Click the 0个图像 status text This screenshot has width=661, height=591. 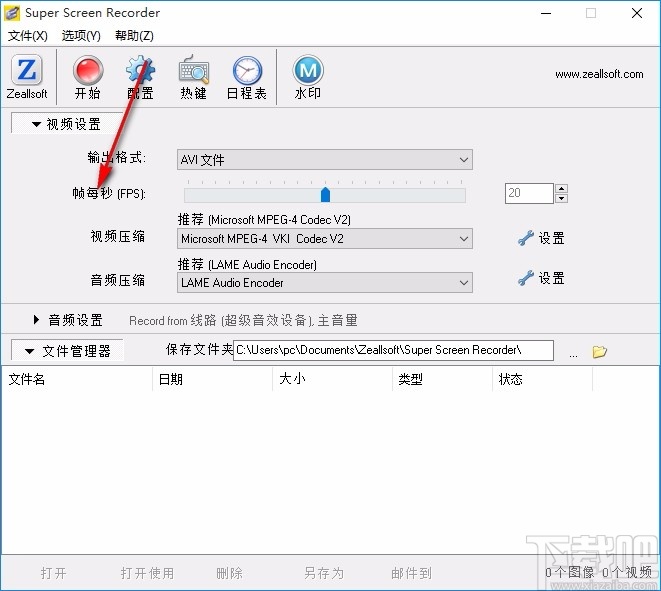[x=569, y=572]
